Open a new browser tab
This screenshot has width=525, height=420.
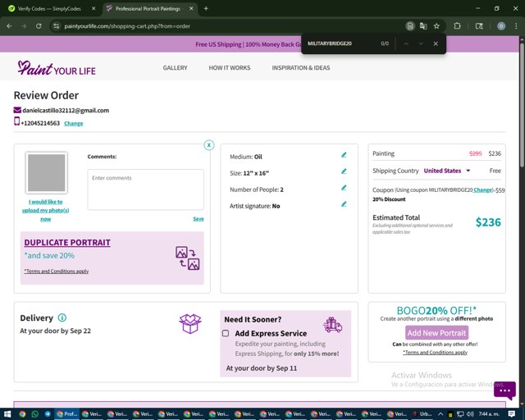[206, 8]
